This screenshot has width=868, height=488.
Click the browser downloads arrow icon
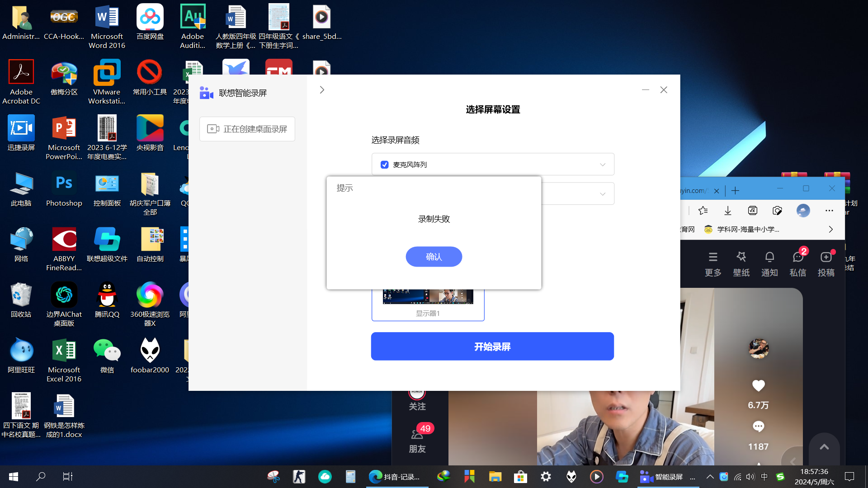coord(728,211)
